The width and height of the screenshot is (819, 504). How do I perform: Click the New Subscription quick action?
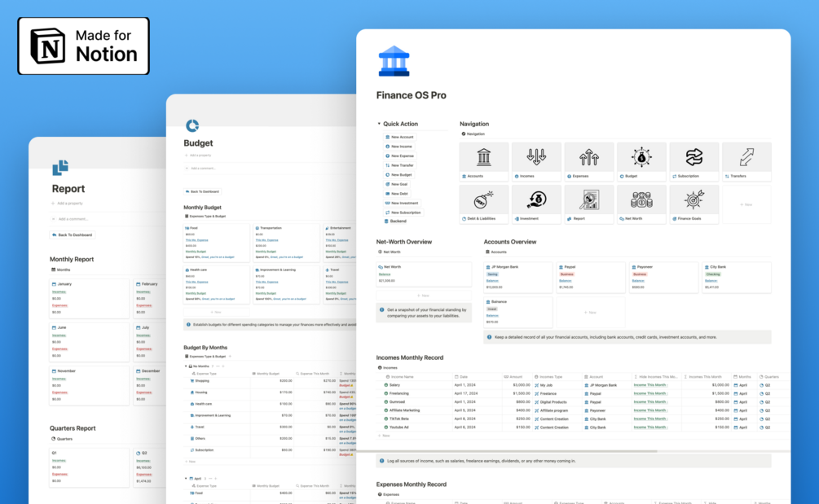tap(403, 213)
